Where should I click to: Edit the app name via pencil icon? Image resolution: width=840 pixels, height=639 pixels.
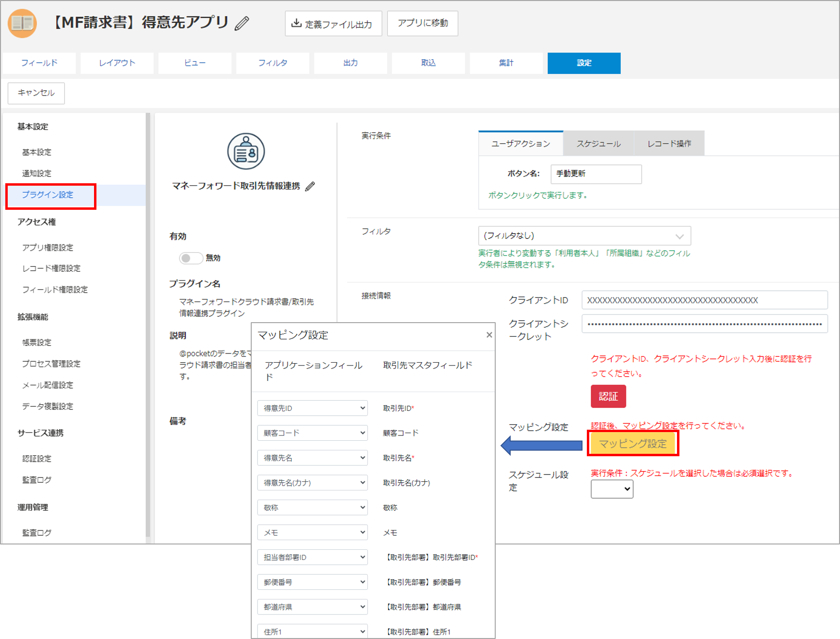242,23
